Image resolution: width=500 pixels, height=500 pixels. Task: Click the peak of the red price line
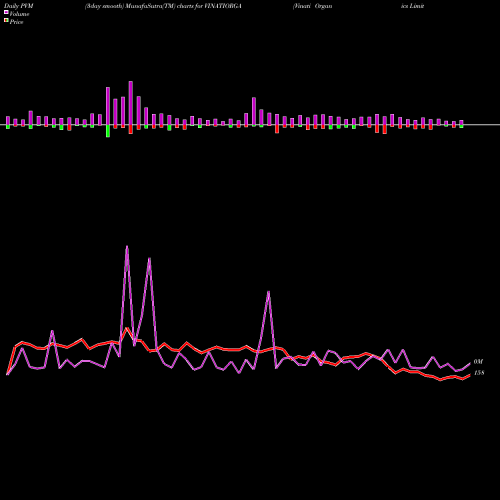tap(127, 329)
